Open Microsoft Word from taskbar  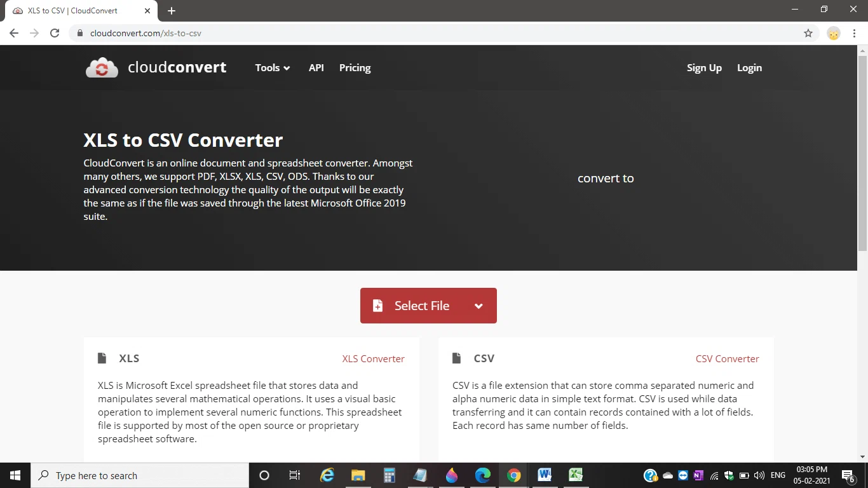[545, 475]
